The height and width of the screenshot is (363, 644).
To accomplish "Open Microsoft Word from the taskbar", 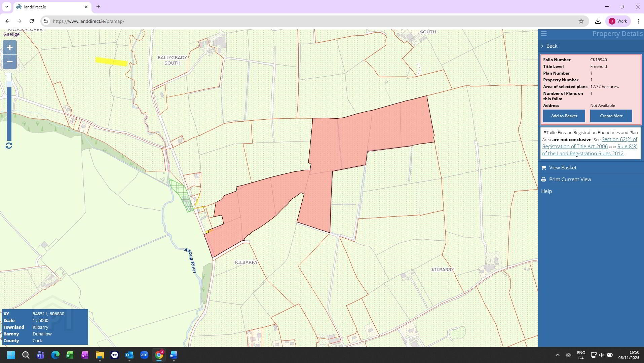I will pos(173,355).
